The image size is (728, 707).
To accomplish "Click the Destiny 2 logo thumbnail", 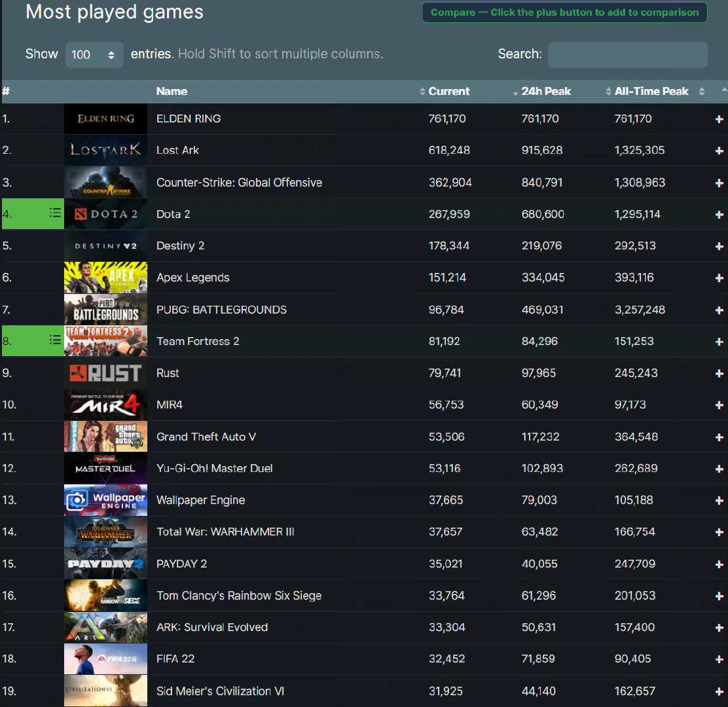I will pos(106,245).
